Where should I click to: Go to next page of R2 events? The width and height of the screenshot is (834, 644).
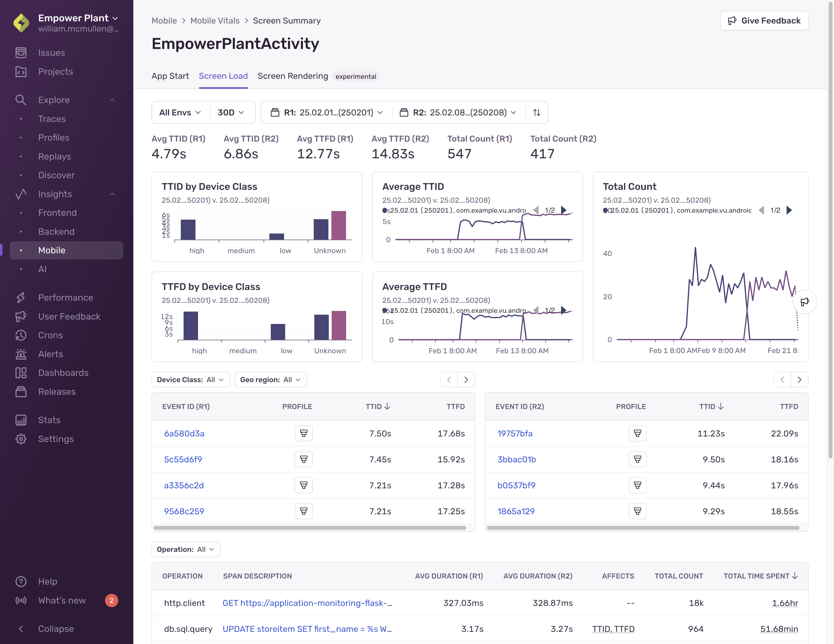coord(799,380)
